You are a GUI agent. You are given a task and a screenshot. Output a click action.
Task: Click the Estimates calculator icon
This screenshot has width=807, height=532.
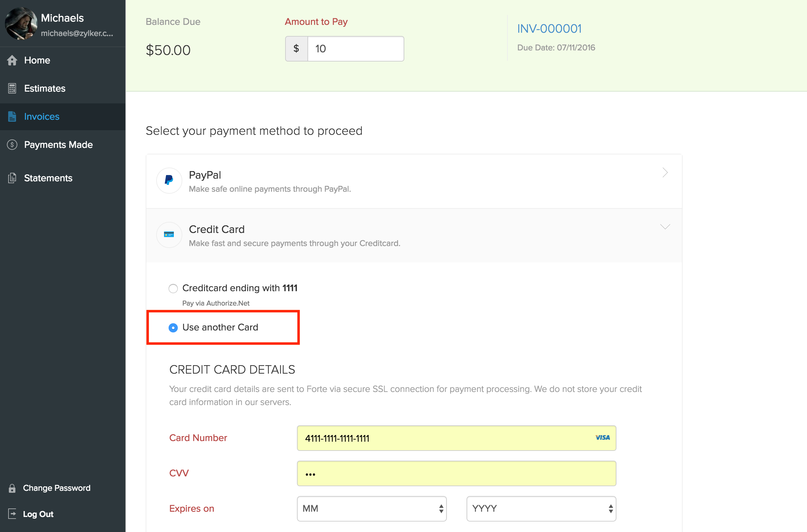pyautogui.click(x=12, y=89)
